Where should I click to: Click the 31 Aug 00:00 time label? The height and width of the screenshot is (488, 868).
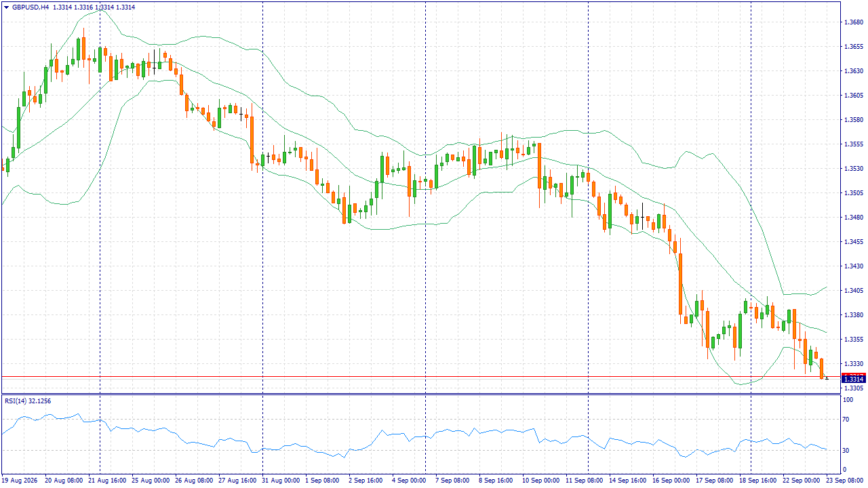(x=281, y=480)
